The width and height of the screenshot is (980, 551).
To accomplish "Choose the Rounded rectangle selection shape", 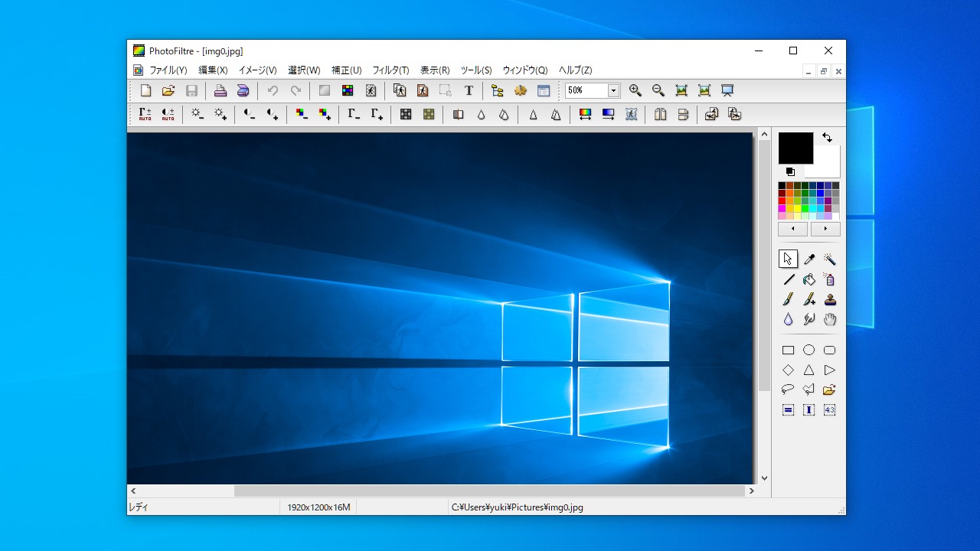I will click(x=829, y=350).
